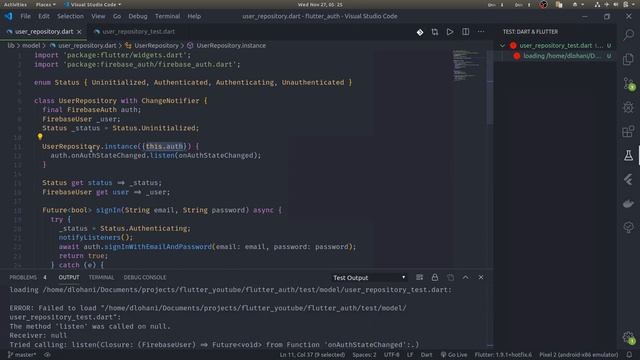Viewport: 640px width, 360px height.
Task: Select the Test Output channel dropdown
Action: (369, 278)
